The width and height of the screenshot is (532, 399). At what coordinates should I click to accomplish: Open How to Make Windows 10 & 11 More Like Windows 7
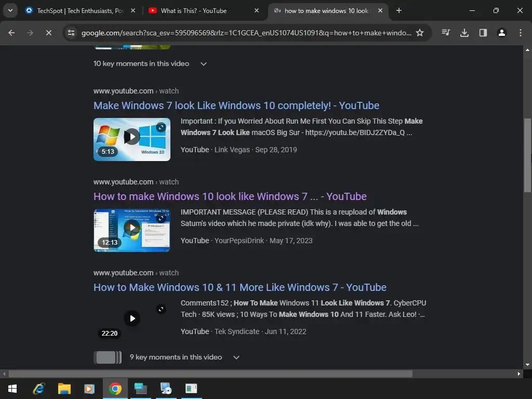[240, 287]
